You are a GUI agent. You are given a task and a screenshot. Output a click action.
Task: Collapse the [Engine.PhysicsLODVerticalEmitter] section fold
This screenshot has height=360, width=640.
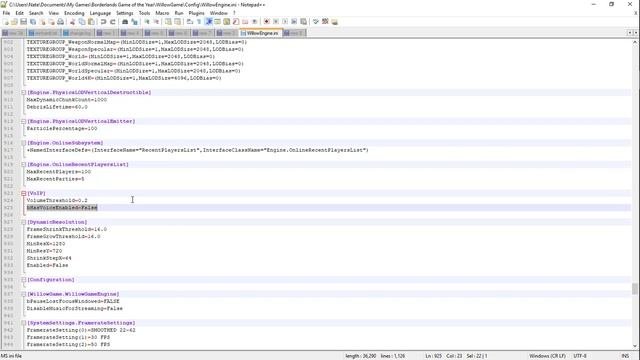23,121
